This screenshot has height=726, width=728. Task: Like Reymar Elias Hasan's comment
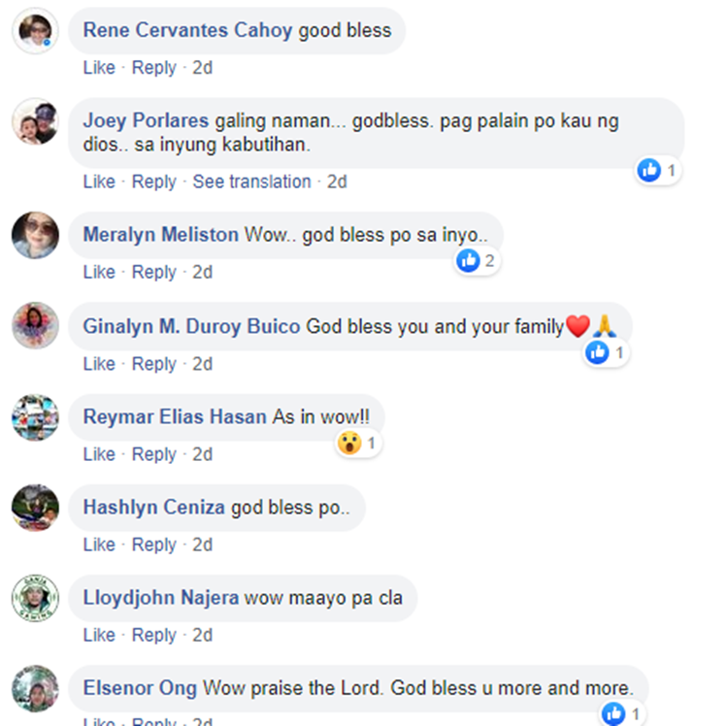coord(99,454)
